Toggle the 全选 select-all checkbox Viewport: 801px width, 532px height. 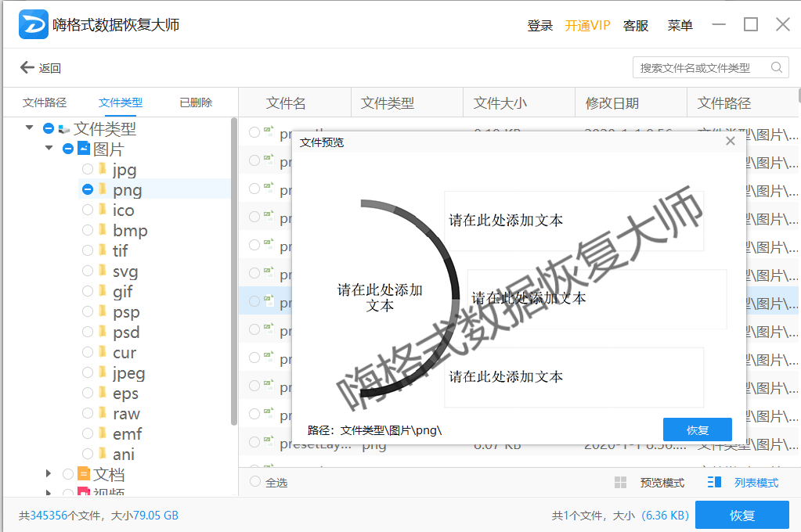(x=255, y=481)
